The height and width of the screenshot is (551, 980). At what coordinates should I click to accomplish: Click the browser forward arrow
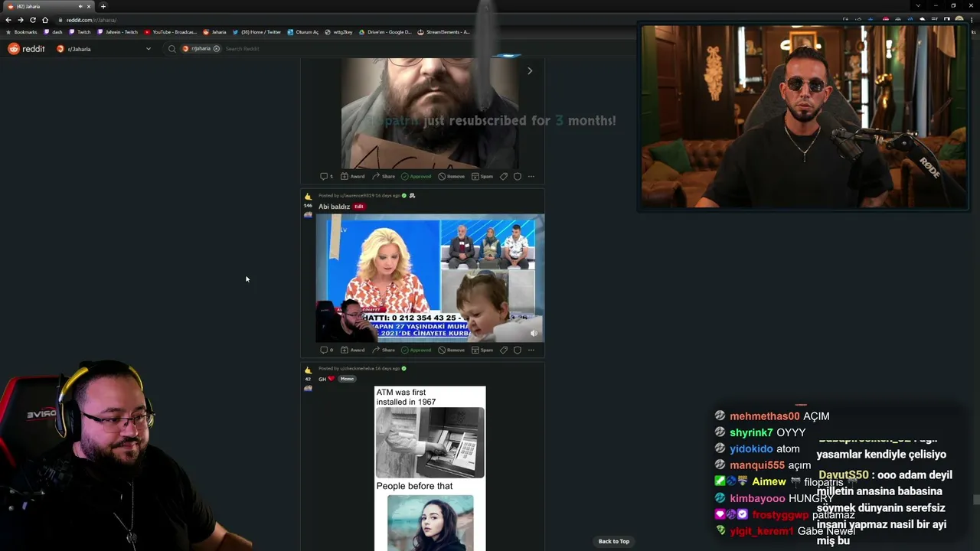click(21, 20)
